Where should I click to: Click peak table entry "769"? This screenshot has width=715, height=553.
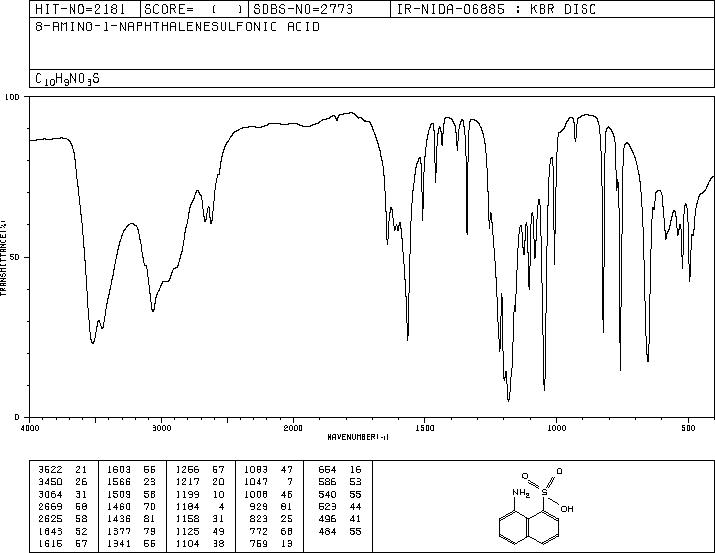(x=259, y=543)
